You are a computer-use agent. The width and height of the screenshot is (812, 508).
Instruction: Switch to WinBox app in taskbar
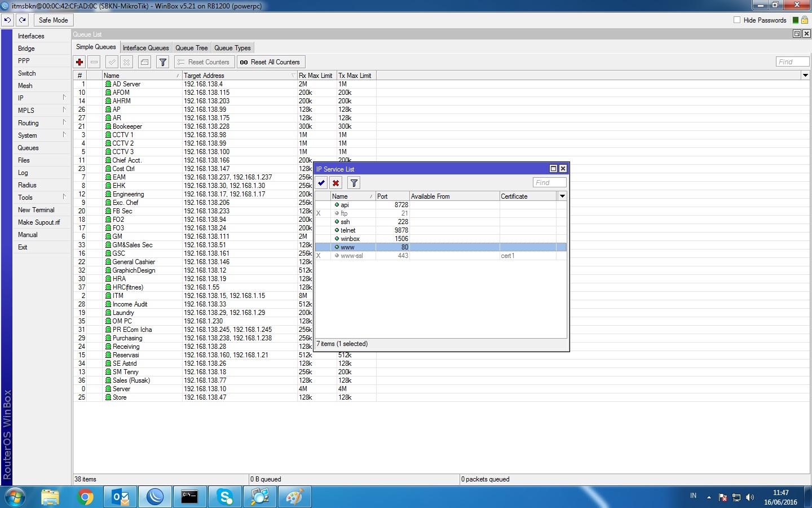click(155, 497)
